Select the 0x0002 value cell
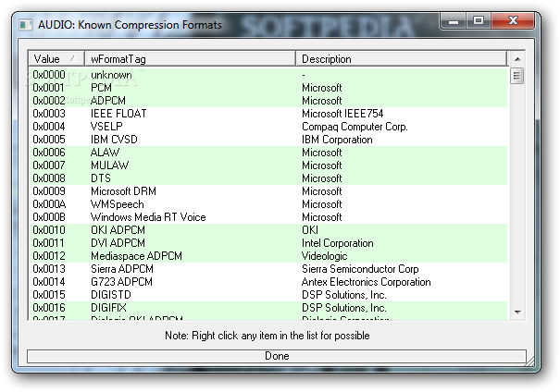Screen dimensions: 560x392 click(49, 101)
